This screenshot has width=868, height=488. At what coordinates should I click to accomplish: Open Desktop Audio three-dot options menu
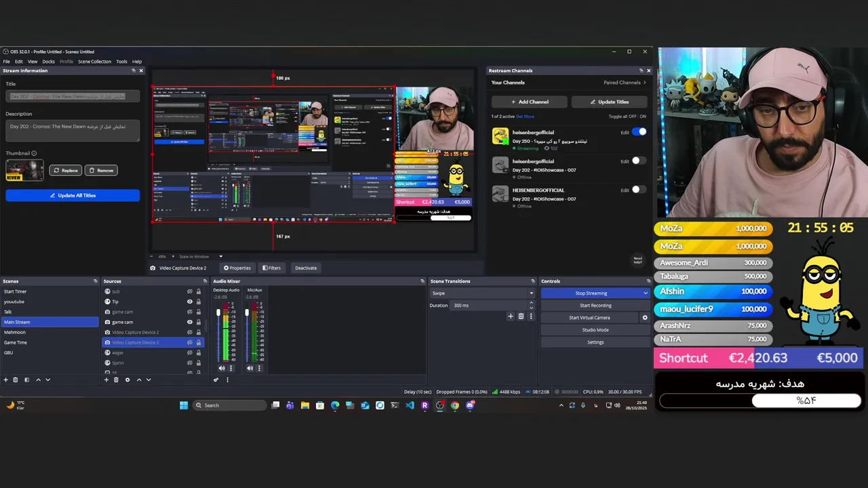click(231, 368)
